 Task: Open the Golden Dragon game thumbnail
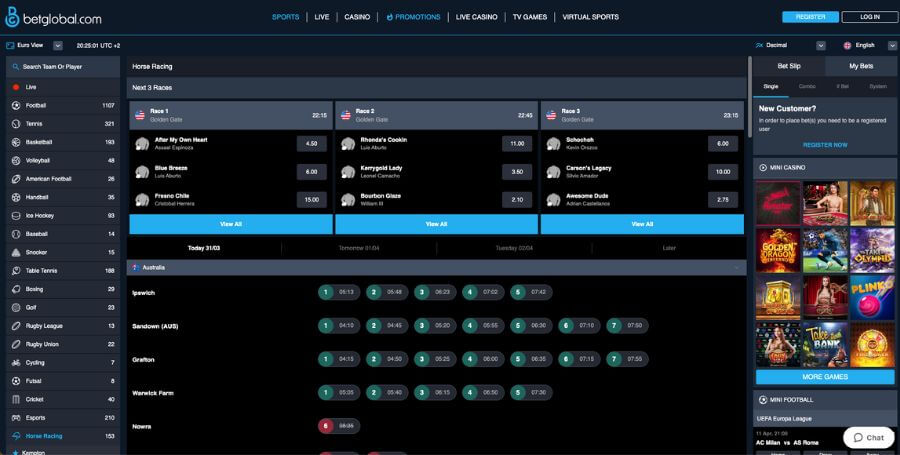[x=778, y=251]
